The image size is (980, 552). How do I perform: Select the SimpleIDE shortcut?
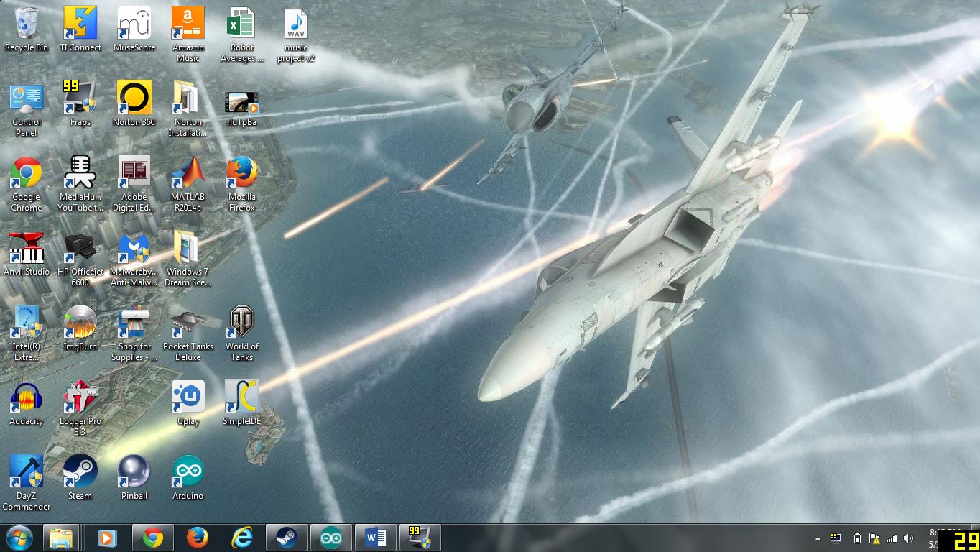point(242,404)
